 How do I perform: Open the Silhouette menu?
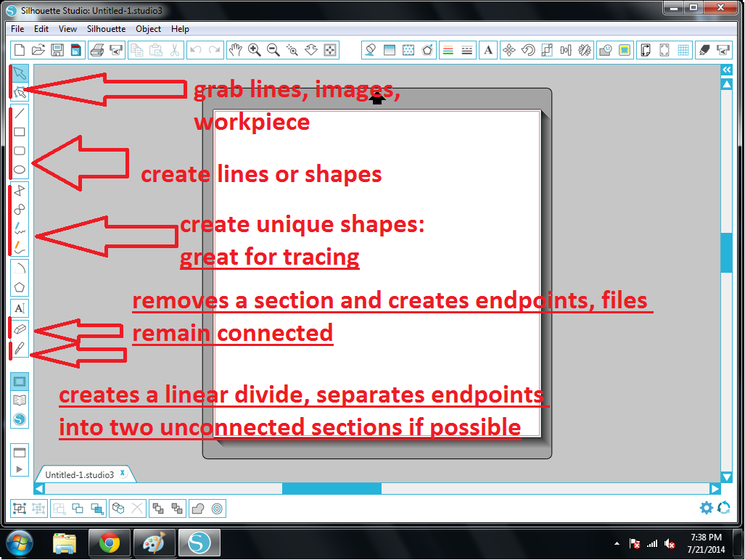pos(106,29)
